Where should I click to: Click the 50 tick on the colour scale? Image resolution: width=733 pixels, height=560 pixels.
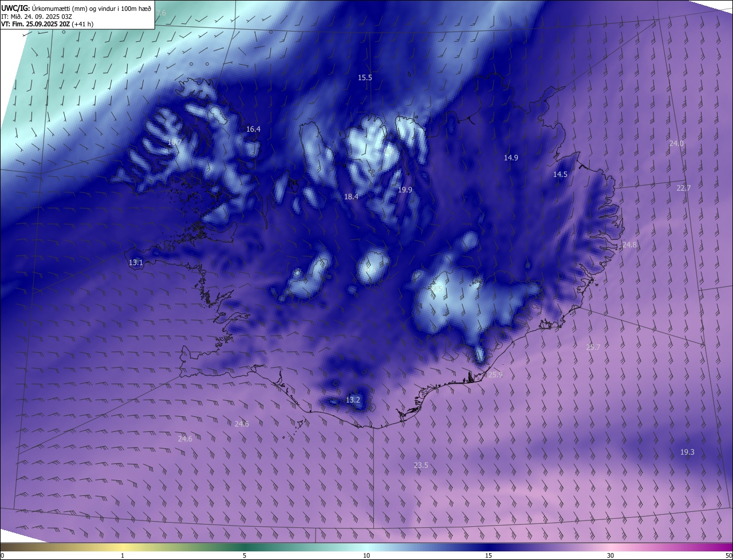(728, 555)
